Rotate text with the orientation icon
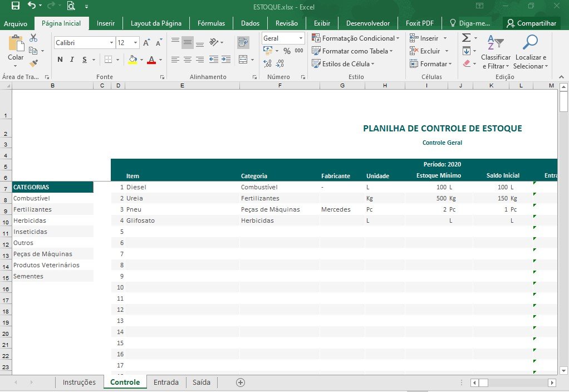 click(x=214, y=42)
